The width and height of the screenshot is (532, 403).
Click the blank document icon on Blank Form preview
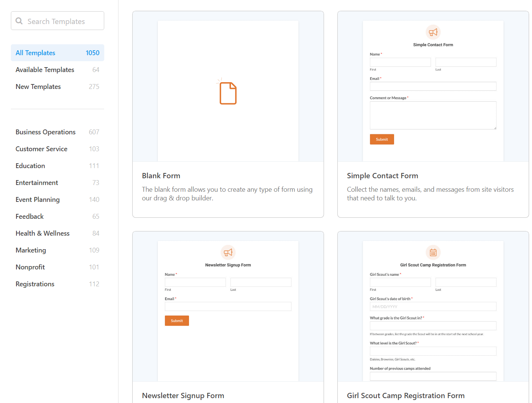tap(228, 93)
